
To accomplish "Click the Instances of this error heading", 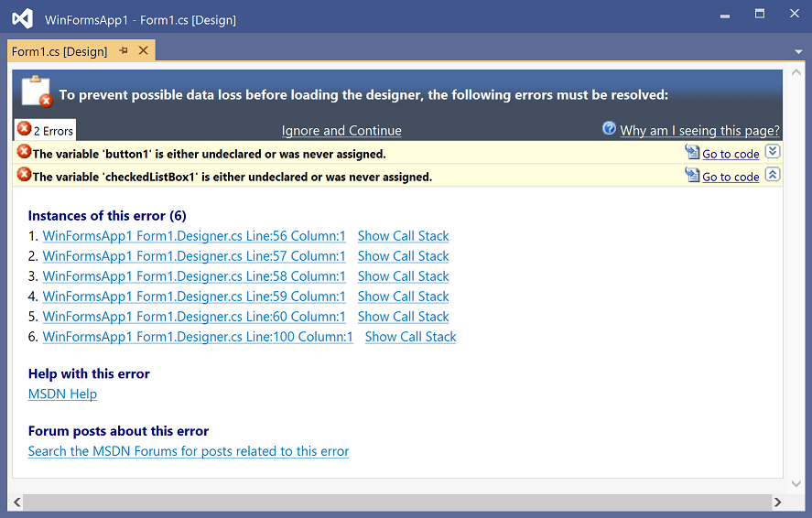I will pyautogui.click(x=107, y=216).
